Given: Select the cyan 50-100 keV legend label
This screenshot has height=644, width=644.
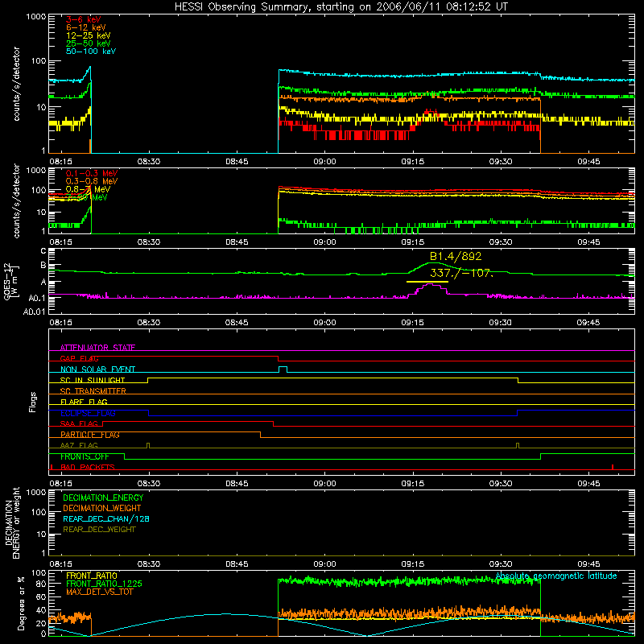Looking at the screenshot, I should click(91, 51).
